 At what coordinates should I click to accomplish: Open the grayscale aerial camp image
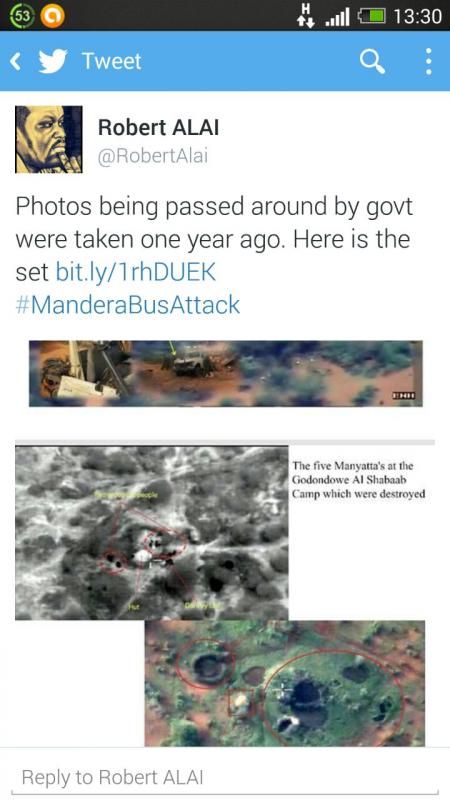coord(152,533)
